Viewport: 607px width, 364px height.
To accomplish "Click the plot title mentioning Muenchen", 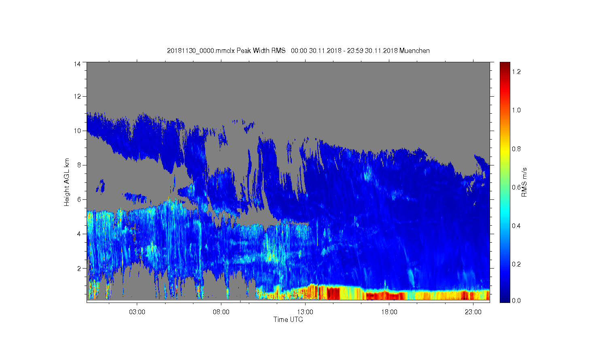I will pos(298,51).
